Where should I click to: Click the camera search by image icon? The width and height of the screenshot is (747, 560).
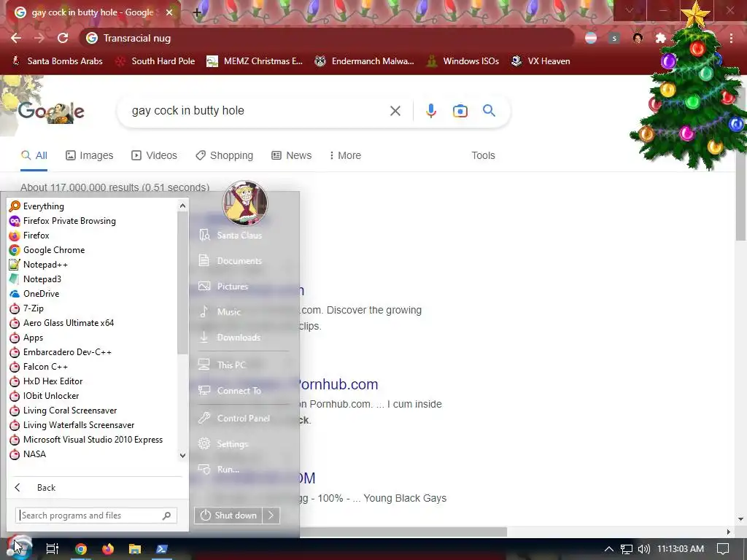(460, 111)
